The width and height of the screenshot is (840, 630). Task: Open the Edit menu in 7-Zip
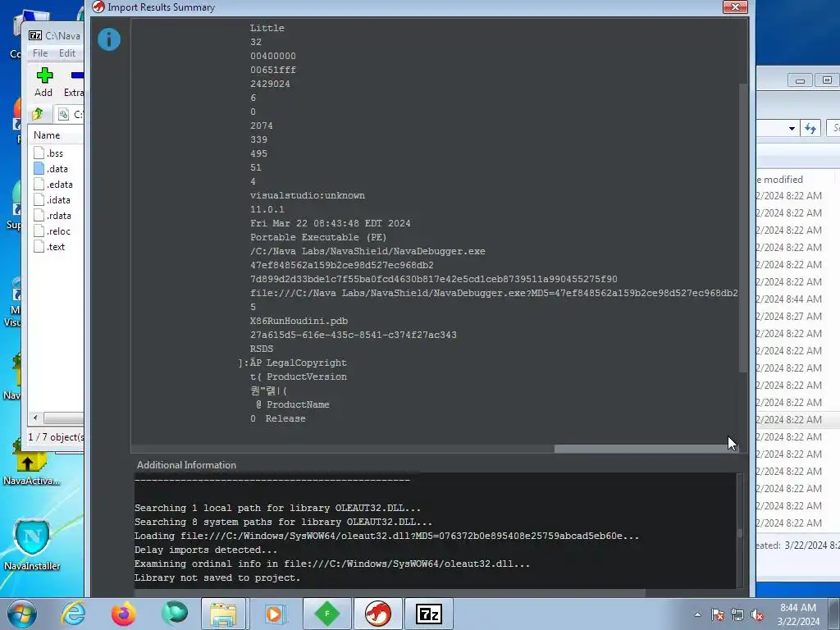67,53
